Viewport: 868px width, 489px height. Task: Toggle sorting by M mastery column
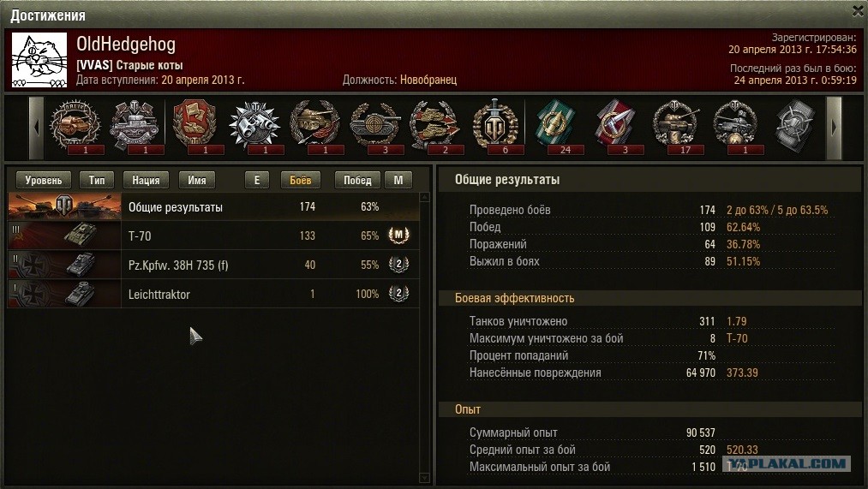398,180
